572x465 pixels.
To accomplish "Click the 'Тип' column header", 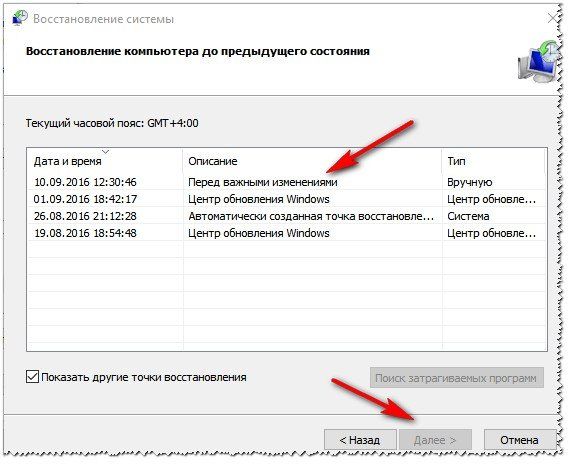I will pyautogui.click(x=493, y=161).
